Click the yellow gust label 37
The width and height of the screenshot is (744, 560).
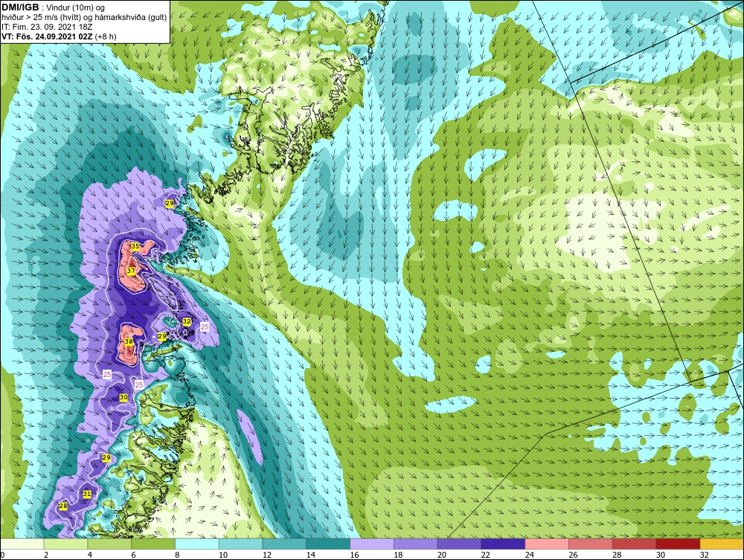(131, 271)
